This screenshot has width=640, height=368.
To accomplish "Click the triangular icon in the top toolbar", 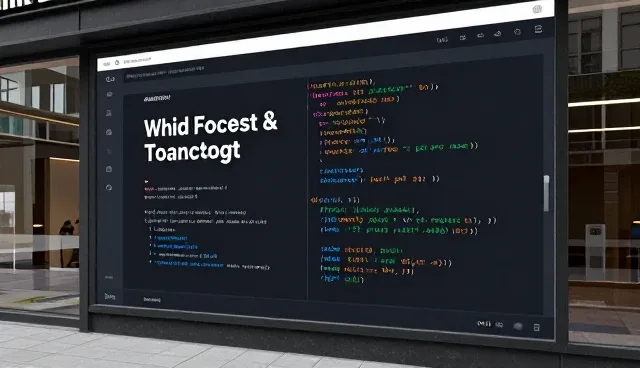I will (498, 34).
